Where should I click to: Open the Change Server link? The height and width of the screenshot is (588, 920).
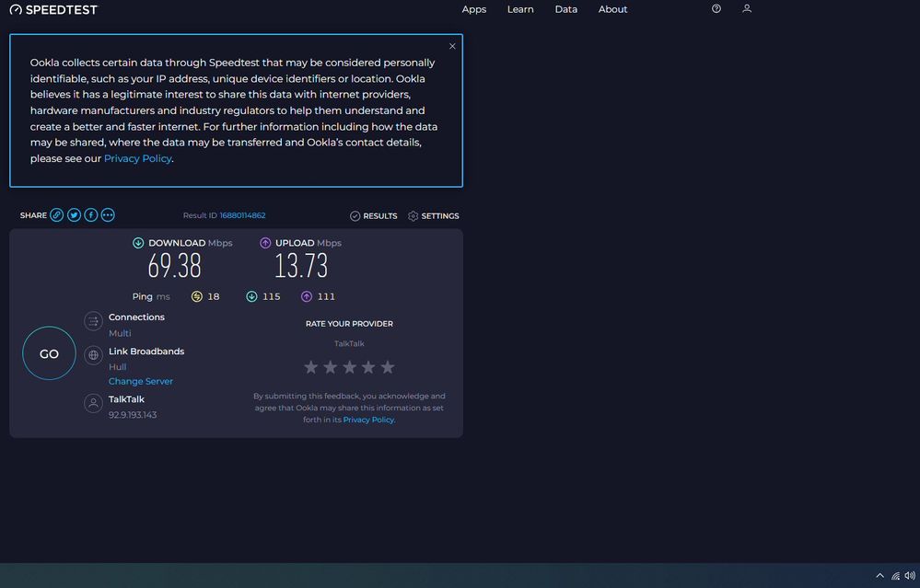click(140, 381)
